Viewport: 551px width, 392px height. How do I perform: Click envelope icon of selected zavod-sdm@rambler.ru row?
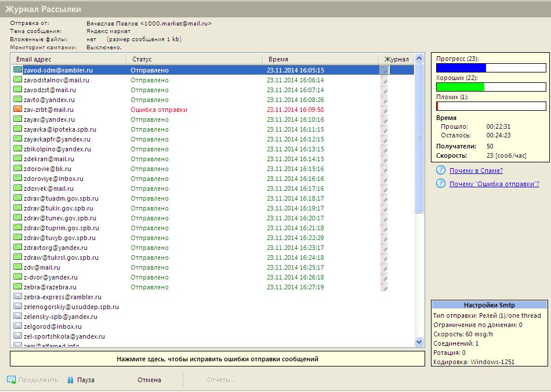tap(17, 70)
